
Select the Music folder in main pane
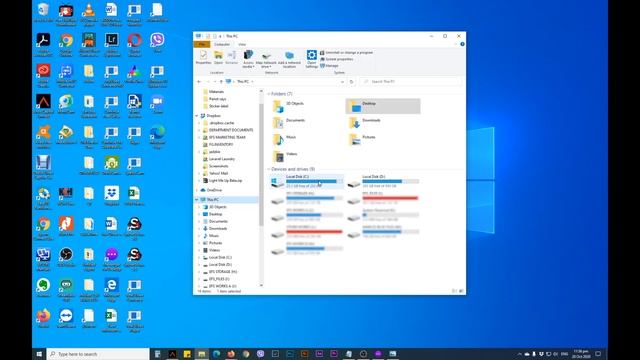tap(306, 139)
